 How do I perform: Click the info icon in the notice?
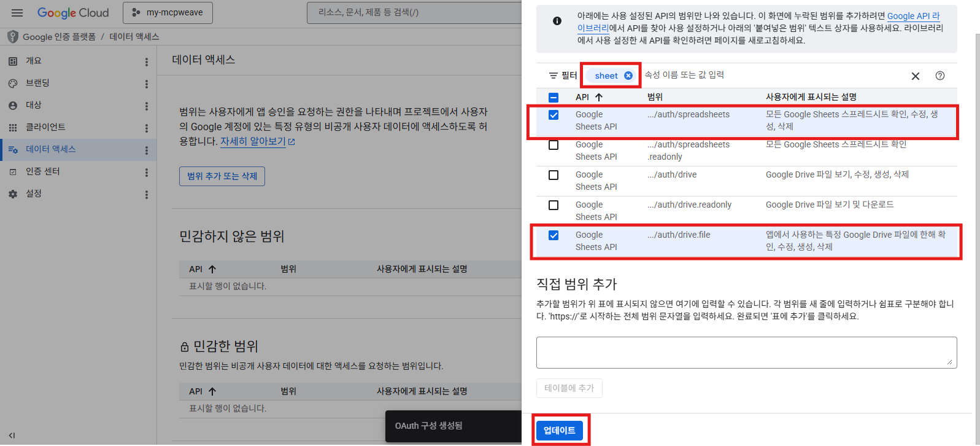557,21
